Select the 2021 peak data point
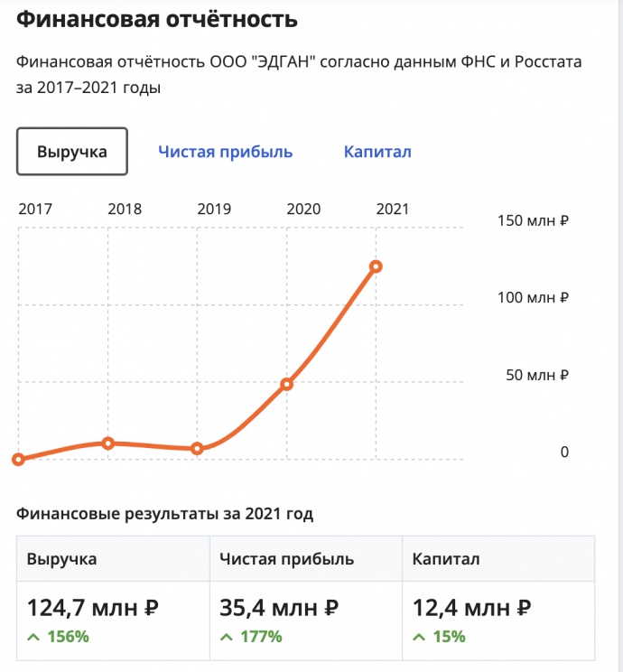Image resolution: width=623 pixels, height=672 pixels. (376, 266)
